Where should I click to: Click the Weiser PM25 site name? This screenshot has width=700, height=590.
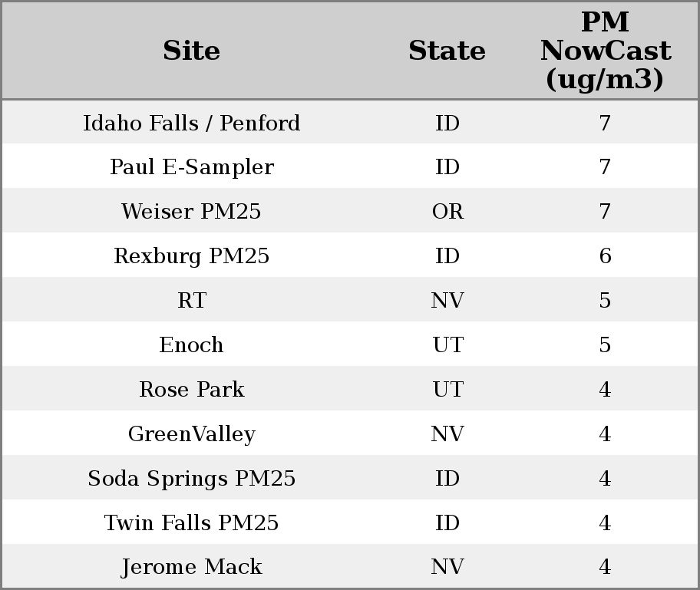pyautogui.click(x=191, y=212)
